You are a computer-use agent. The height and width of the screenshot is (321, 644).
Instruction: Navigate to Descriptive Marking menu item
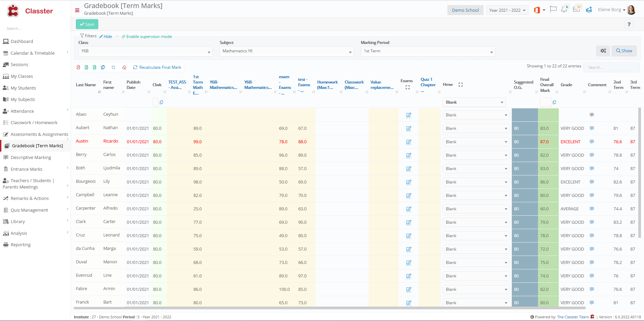point(31,157)
